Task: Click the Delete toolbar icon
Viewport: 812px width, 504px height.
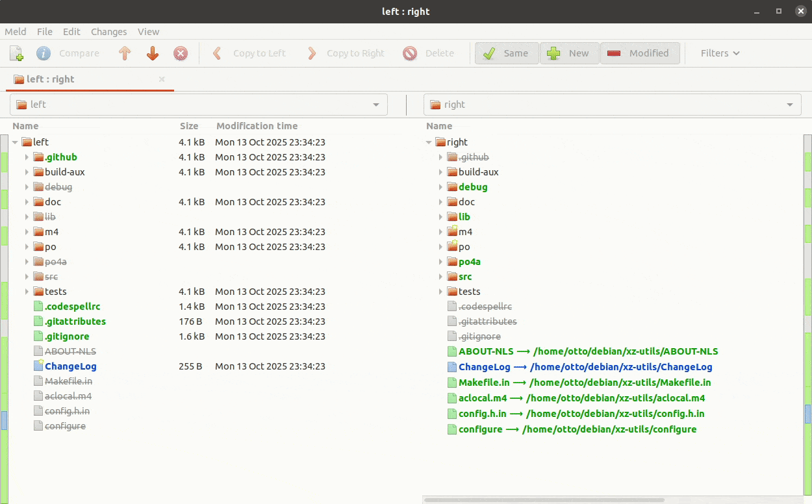Action: click(x=410, y=53)
